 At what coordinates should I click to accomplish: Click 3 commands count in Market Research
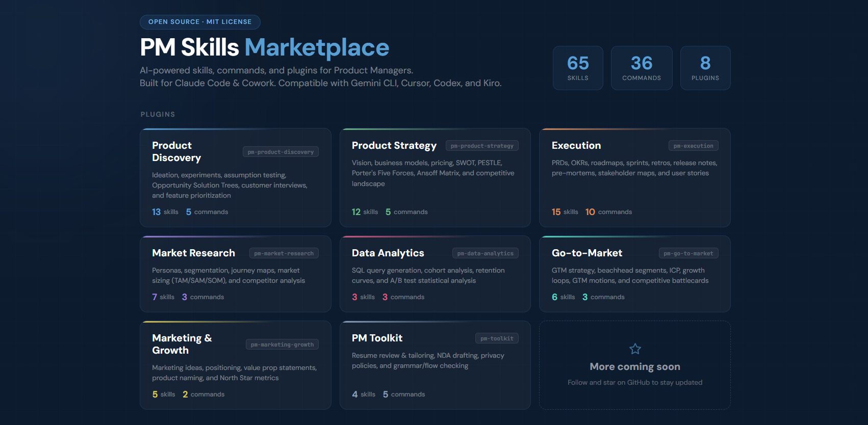(x=203, y=297)
